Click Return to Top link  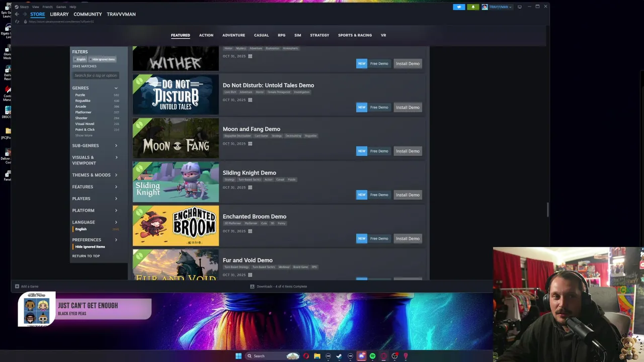click(x=86, y=256)
